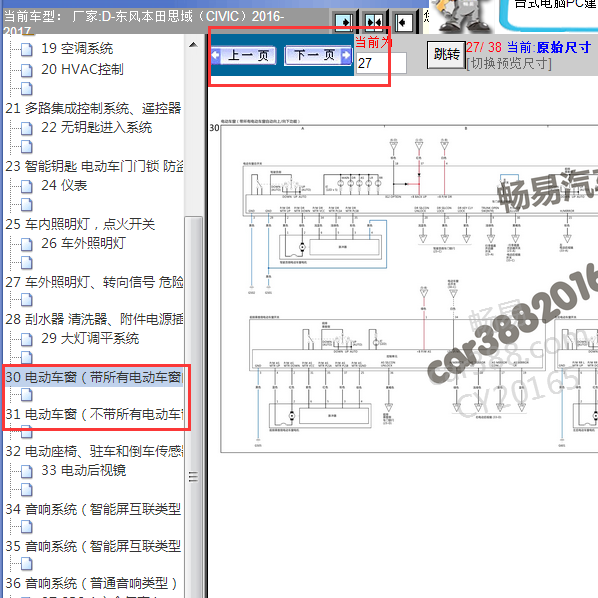Click the 原始尺寸 size label
This screenshot has height=598, width=598.
tap(564, 47)
